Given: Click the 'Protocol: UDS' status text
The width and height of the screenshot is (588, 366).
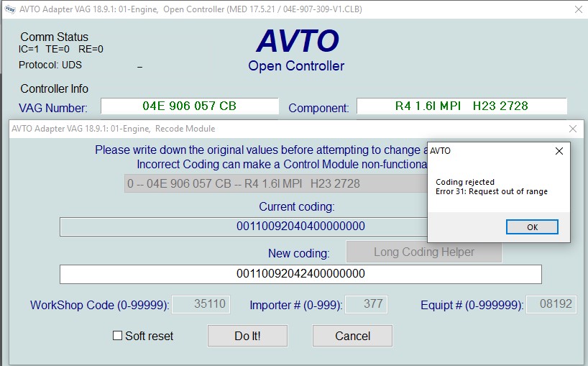Looking at the screenshot, I should click(50, 65).
